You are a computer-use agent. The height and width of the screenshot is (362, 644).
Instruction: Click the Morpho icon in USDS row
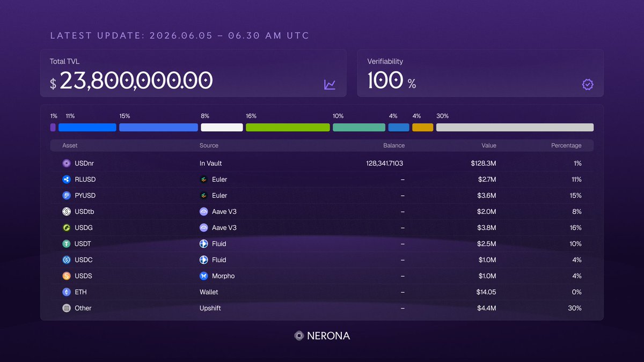tap(204, 276)
